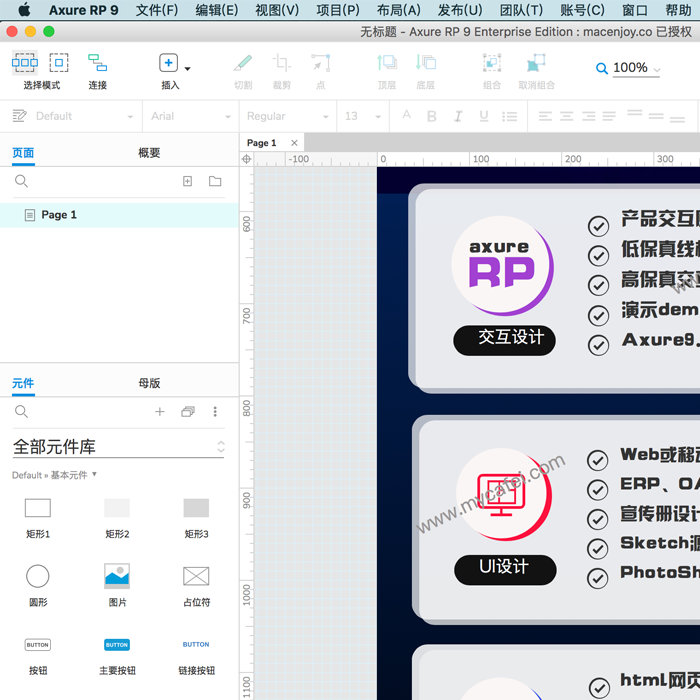Bring to front with 顶层 icon
This screenshot has height=700, width=700.
point(387,62)
